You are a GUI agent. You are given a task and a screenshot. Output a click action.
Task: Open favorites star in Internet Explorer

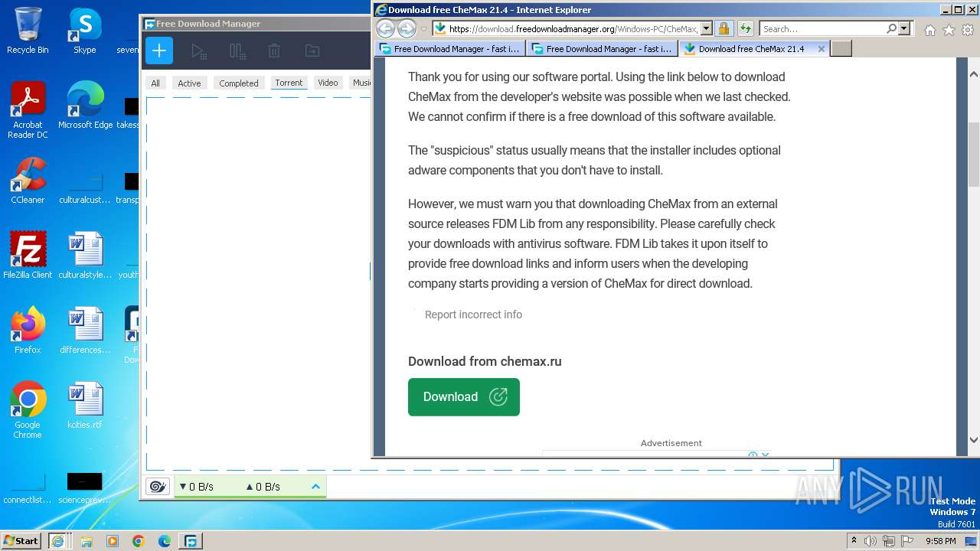pos(949,30)
